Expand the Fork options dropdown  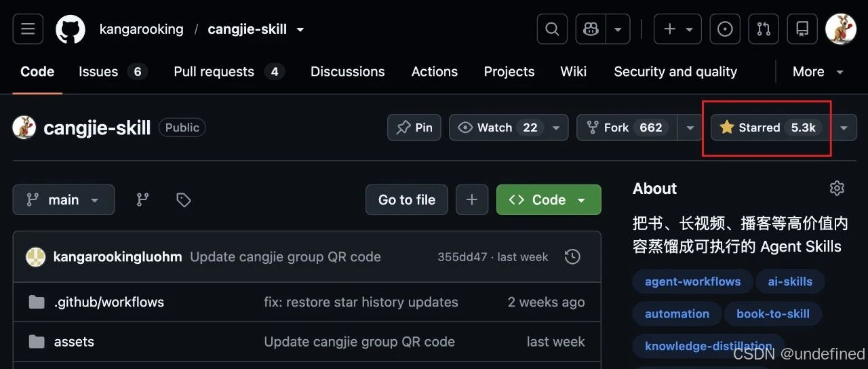coord(690,128)
